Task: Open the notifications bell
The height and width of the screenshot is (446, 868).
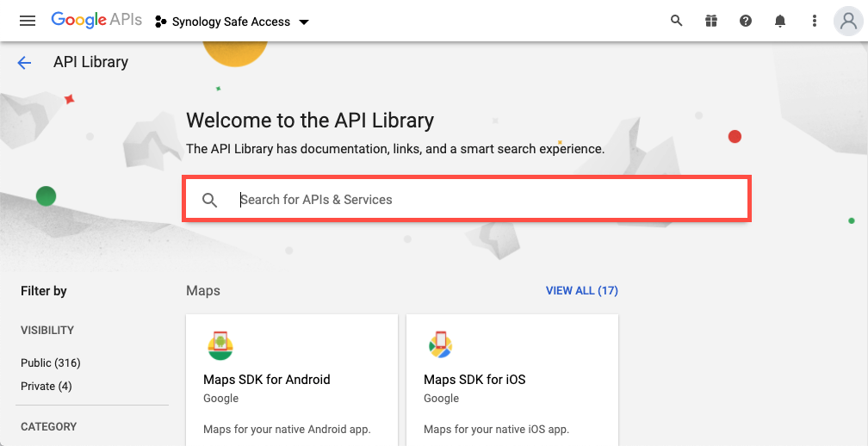Action: coord(780,21)
